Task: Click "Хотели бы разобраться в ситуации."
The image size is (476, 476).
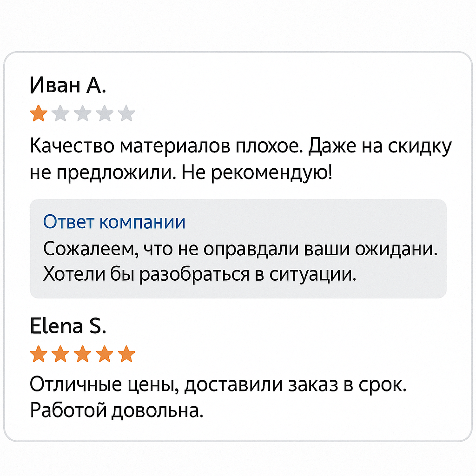Action: tap(199, 275)
